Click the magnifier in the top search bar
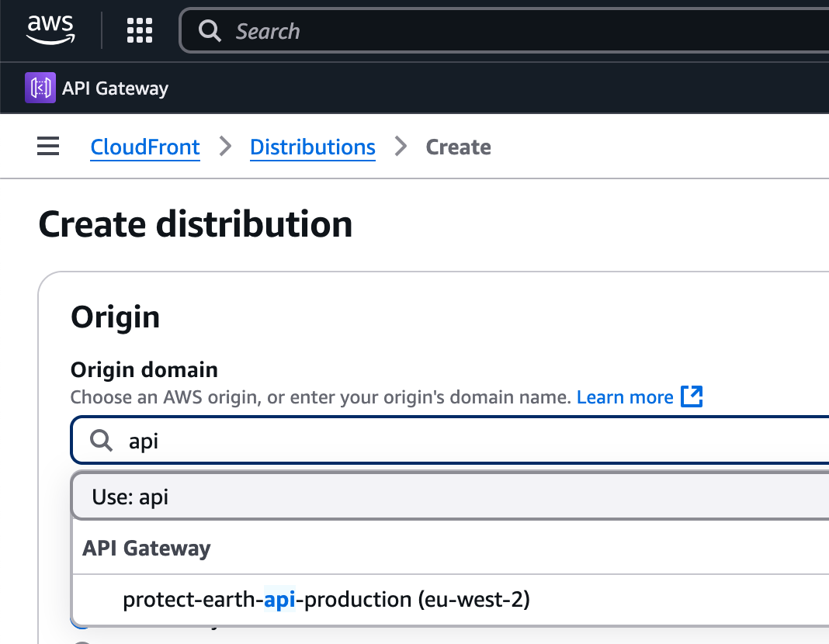This screenshot has height=644, width=829. tap(210, 31)
